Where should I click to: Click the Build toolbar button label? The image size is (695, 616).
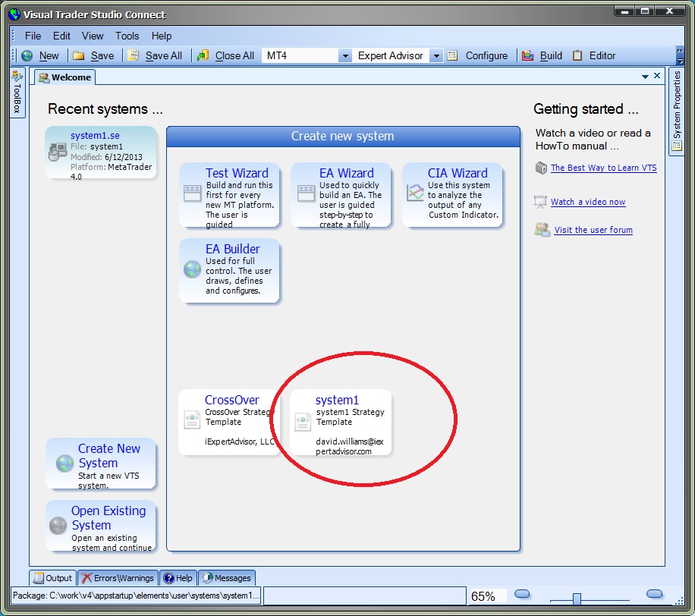(551, 56)
